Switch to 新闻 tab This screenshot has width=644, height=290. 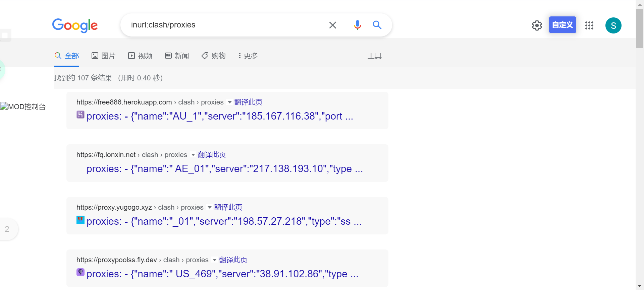pyautogui.click(x=177, y=56)
